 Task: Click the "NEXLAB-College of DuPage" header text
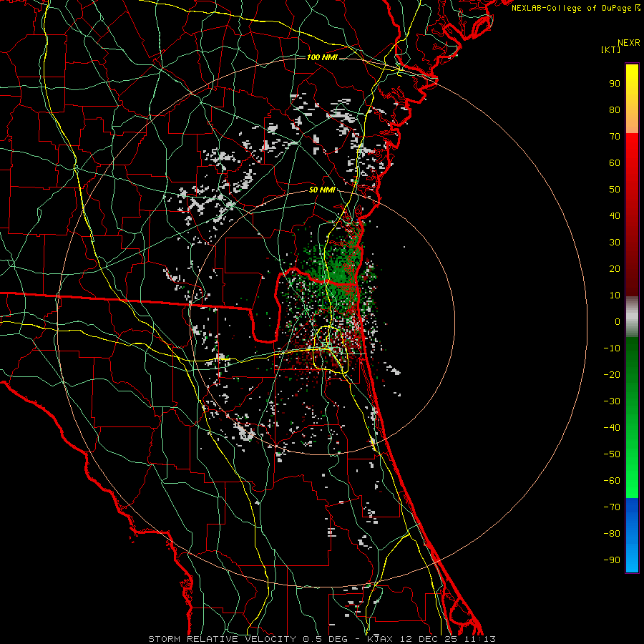coord(572,8)
